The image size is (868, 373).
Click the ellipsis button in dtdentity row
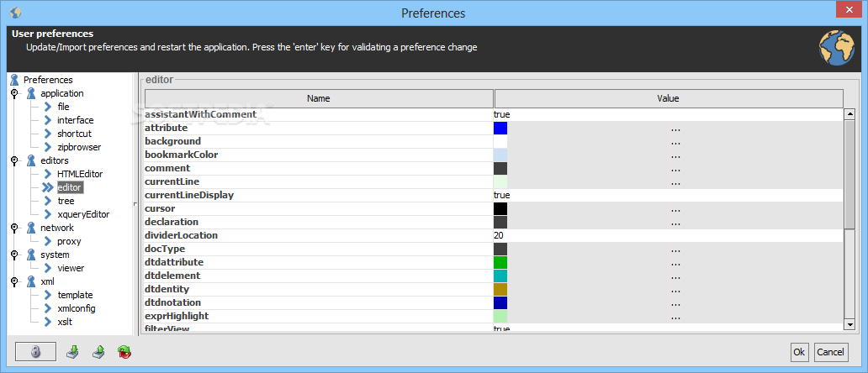[675, 290]
